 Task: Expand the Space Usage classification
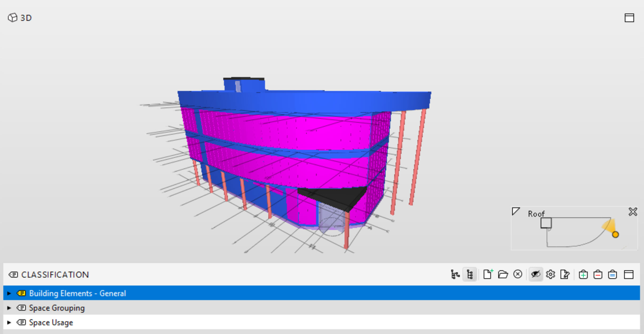point(9,322)
